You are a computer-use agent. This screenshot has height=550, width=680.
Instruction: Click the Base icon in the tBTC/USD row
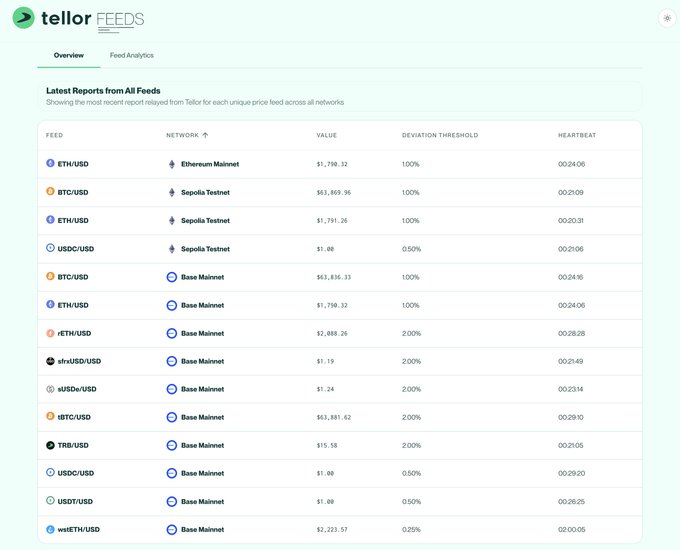[172, 417]
